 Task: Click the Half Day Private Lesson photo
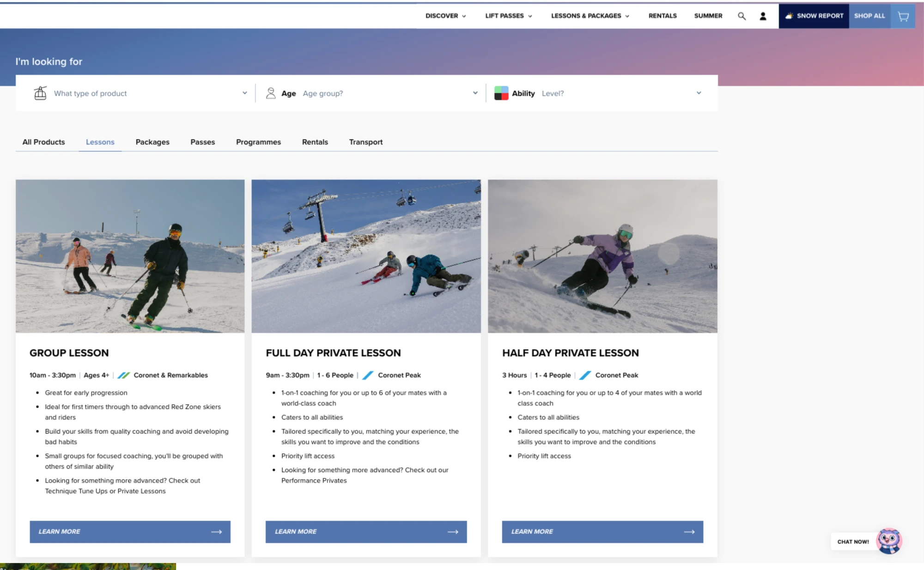coord(602,256)
